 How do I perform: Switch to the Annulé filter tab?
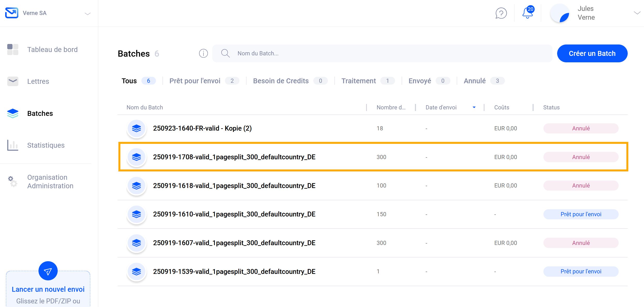coord(475,81)
